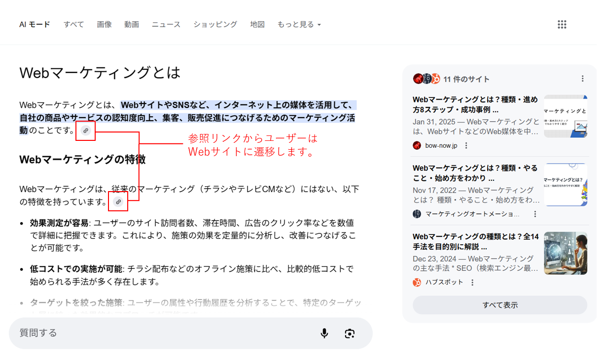The width and height of the screenshot is (607, 364).
Task: Open the three-dot menu beside bow-now.jp
Action: (x=466, y=146)
